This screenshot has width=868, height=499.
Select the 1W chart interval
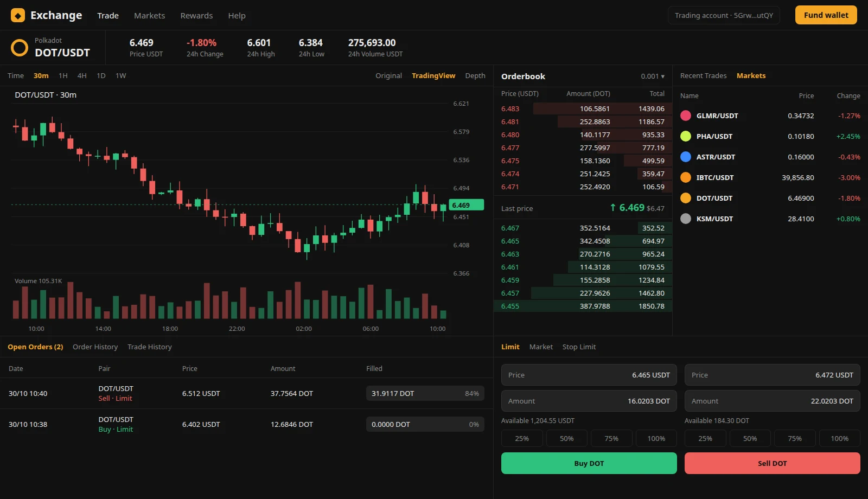pos(120,76)
